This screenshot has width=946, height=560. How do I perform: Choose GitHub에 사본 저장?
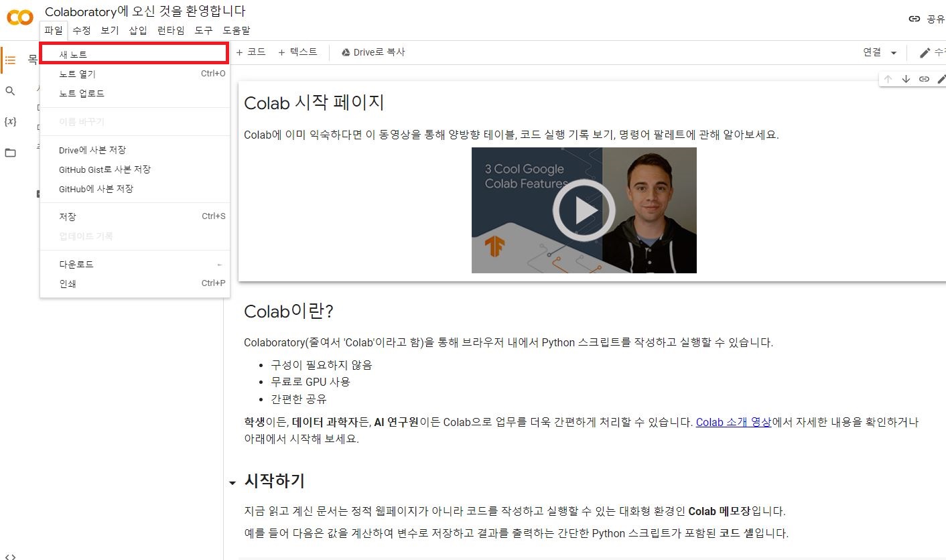point(135,189)
